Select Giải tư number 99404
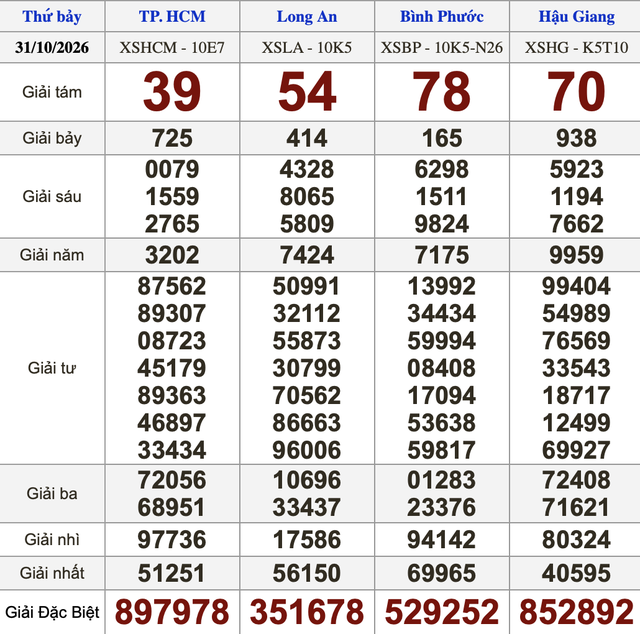This screenshot has height=634, width=640. pos(576,286)
